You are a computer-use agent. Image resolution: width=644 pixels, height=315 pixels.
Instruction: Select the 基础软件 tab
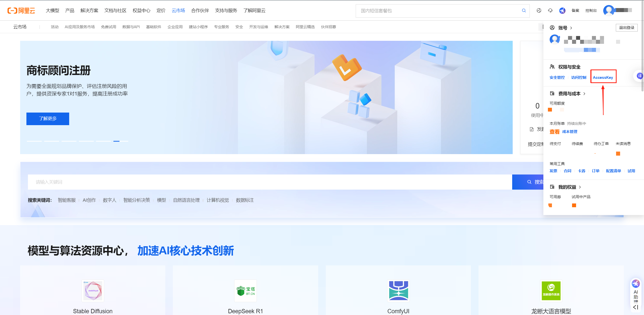click(154, 27)
